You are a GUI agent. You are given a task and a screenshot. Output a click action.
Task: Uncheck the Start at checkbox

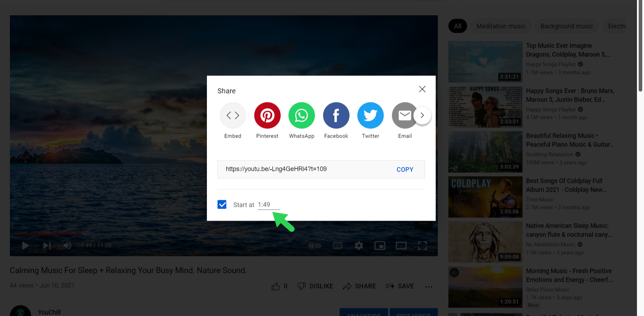pyautogui.click(x=222, y=204)
